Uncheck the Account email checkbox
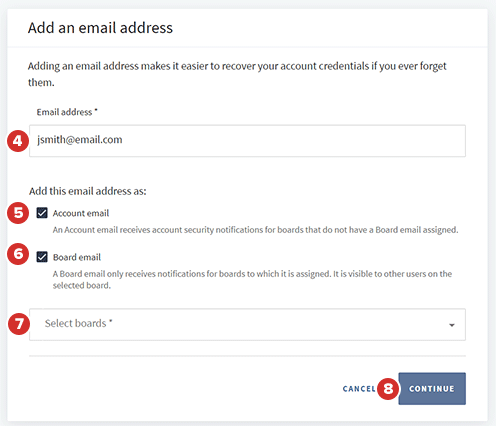Image resolution: width=496 pixels, height=426 pixels. click(x=42, y=213)
